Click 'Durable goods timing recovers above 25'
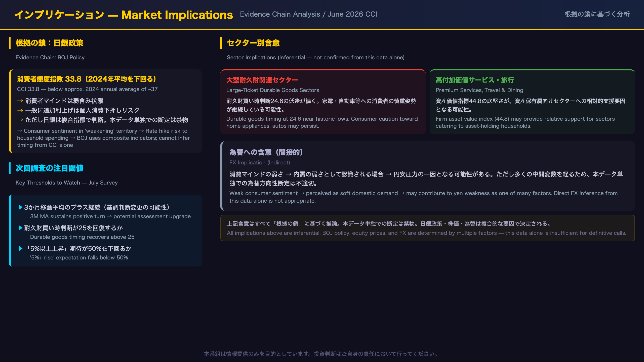 82,237
